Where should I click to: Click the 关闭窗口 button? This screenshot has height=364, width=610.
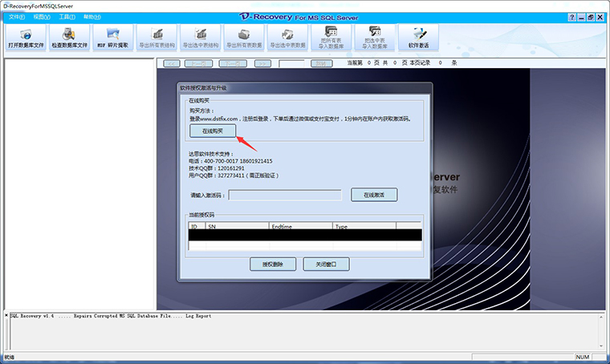[326, 264]
